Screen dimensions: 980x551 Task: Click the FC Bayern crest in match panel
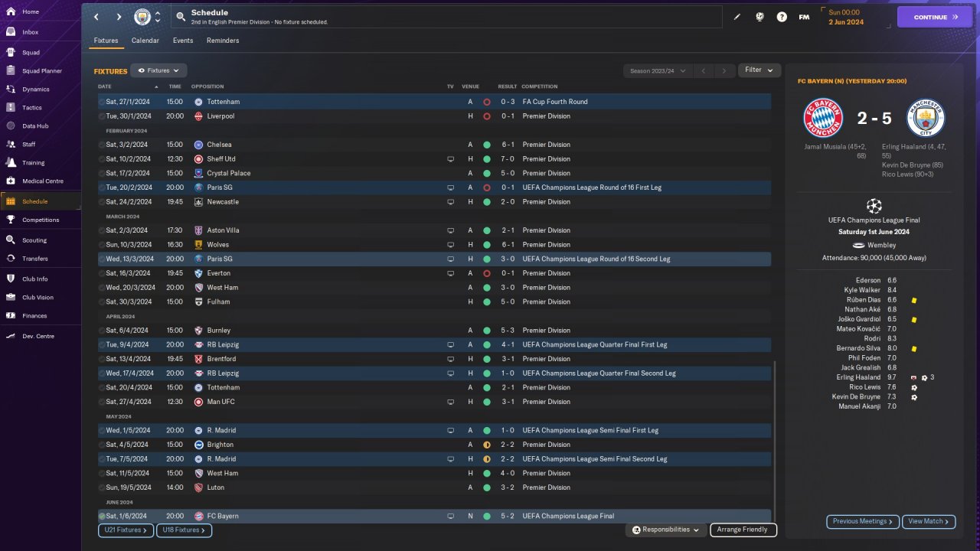(x=822, y=118)
